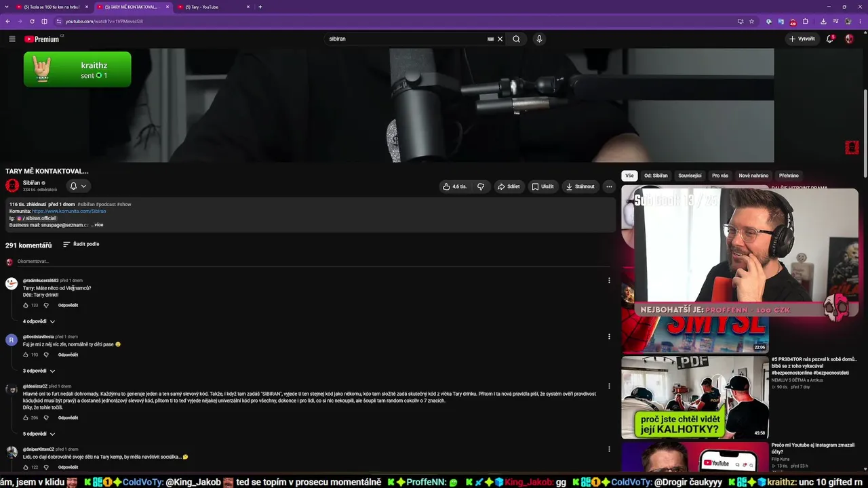This screenshot has height=488, width=868.
Task: Open the Sibiřan channel avatar
Action: tap(12, 186)
